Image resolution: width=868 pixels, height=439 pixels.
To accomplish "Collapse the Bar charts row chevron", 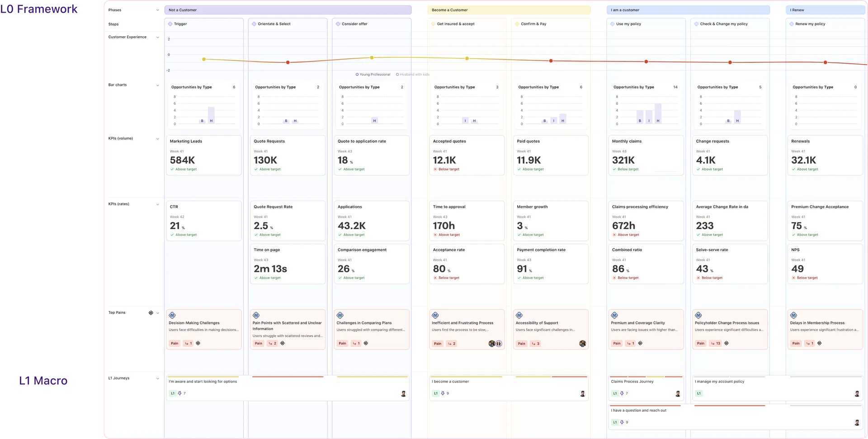I will [157, 85].
